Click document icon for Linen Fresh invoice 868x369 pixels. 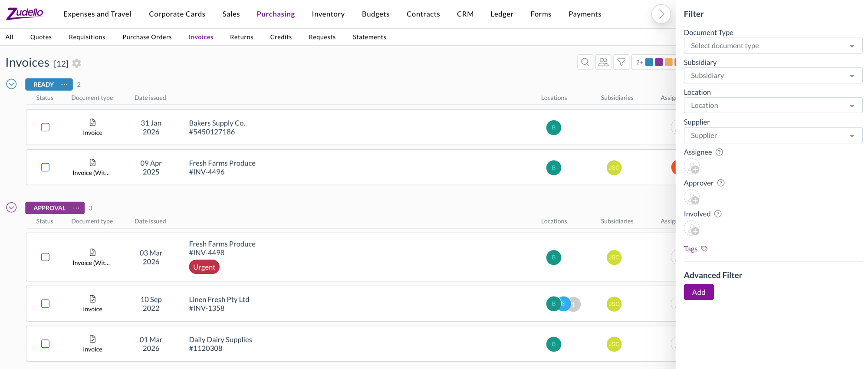92,299
